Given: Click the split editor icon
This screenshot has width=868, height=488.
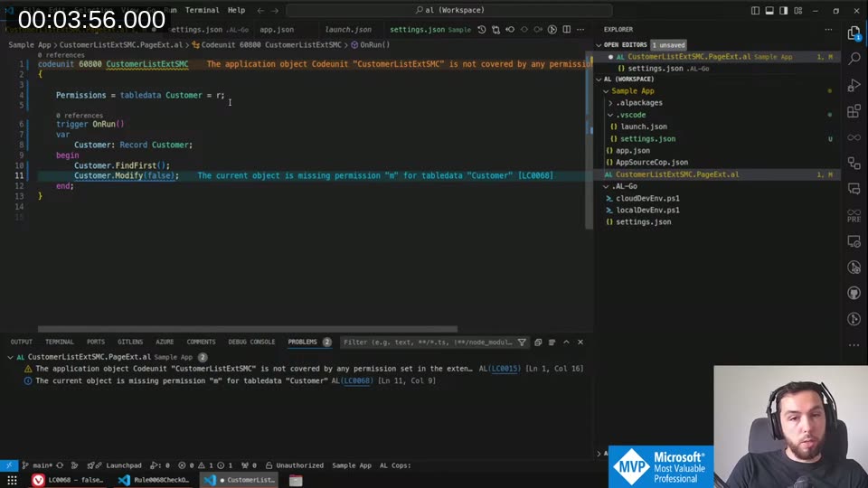Looking at the screenshot, I should (568, 30).
